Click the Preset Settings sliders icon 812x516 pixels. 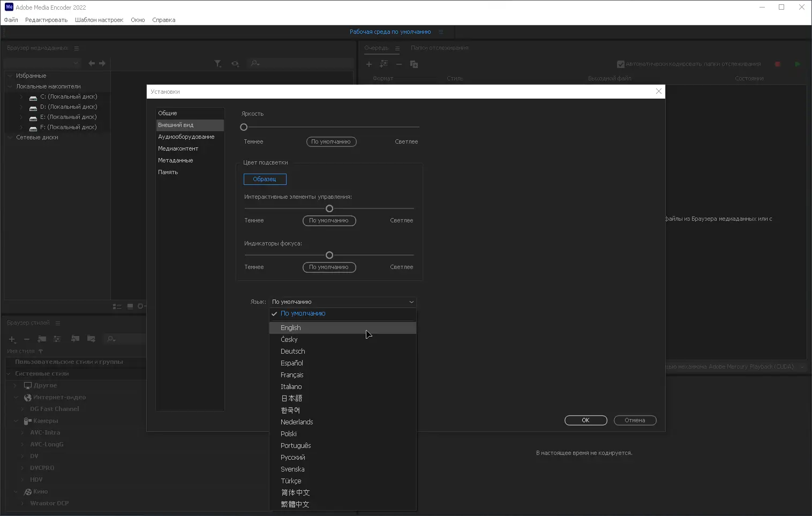click(x=57, y=339)
